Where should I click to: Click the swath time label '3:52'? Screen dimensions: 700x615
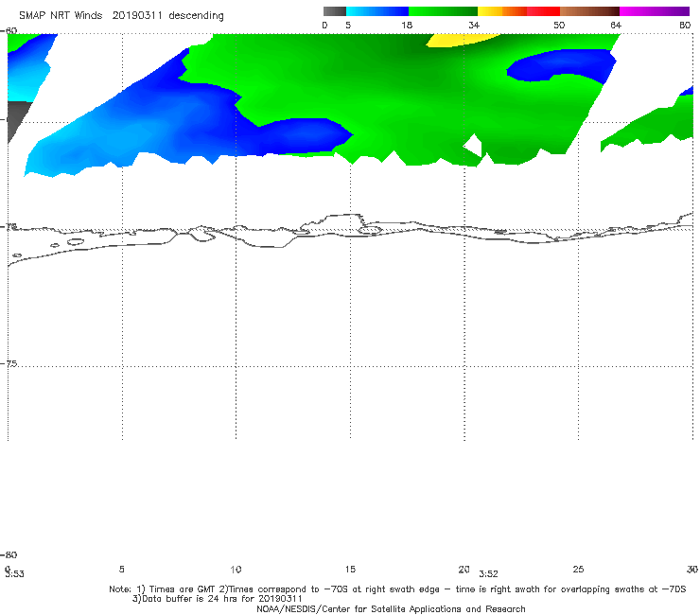(488, 574)
